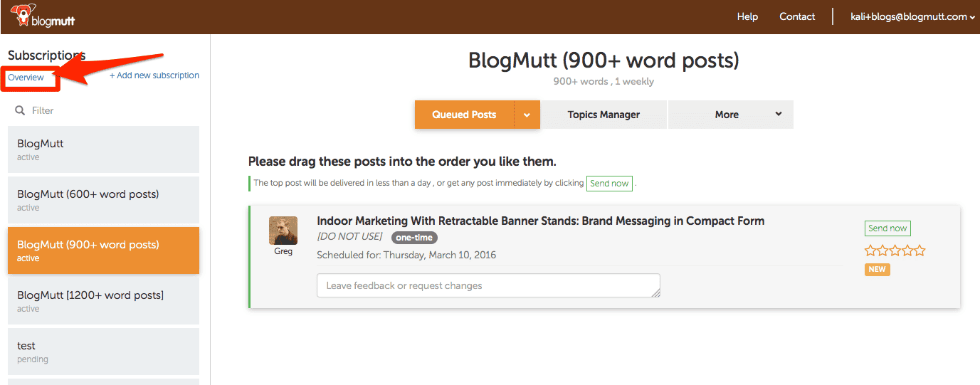980x385 pixels.
Task: Click the feedback or request changes box
Action: (488, 285)
